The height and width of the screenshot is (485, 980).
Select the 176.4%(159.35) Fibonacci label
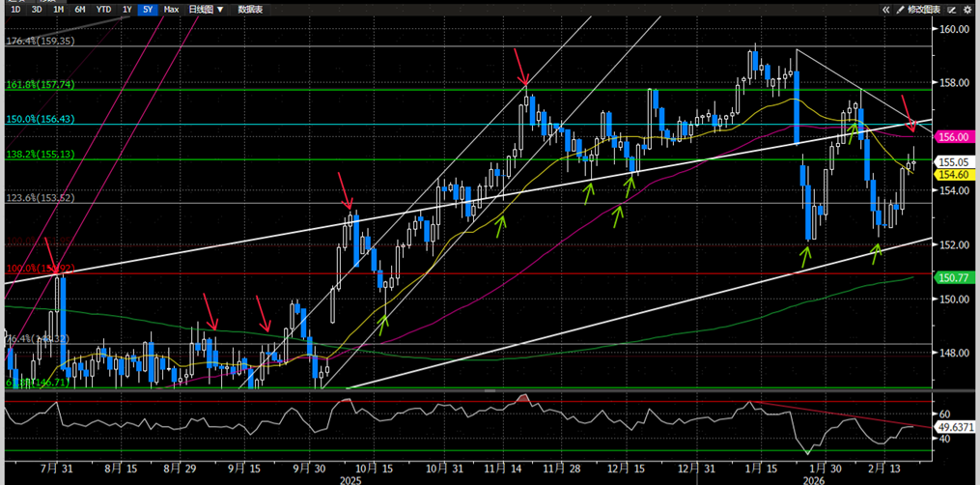point(40,41)
